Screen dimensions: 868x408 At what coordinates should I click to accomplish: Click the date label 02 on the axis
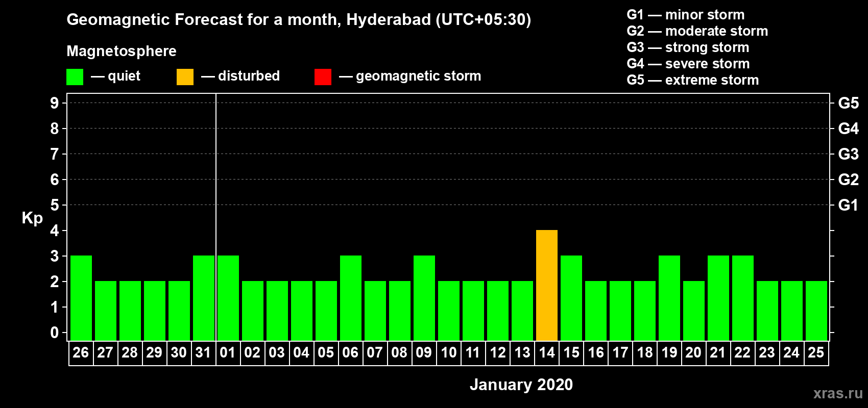(252, 353)
